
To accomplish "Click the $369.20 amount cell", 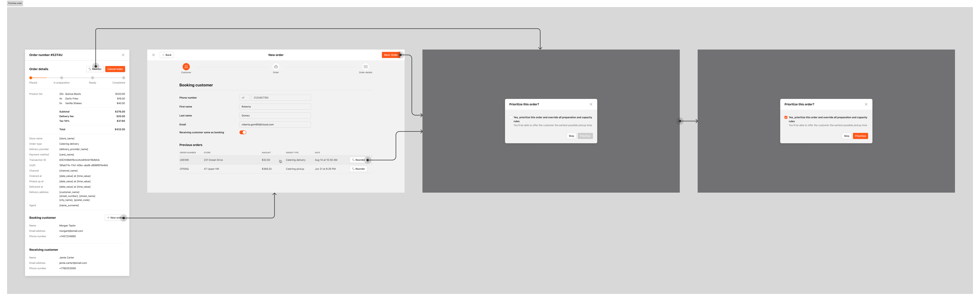I will (267, 169).
